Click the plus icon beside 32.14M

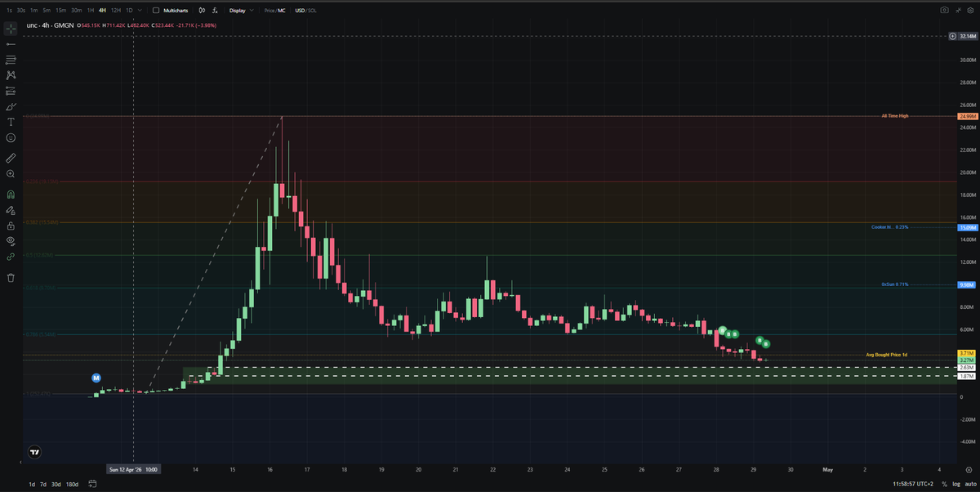tap(953, 37)
